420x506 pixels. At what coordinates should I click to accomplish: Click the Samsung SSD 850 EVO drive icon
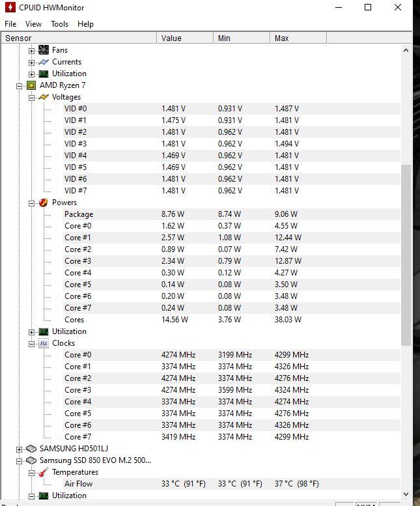(x=31, y=460)
